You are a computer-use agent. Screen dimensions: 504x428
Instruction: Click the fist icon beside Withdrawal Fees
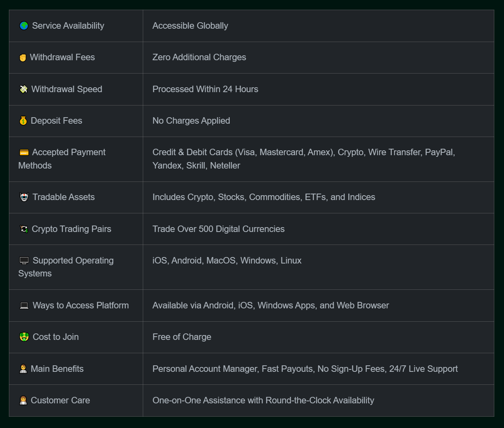[x=23, y=58]
